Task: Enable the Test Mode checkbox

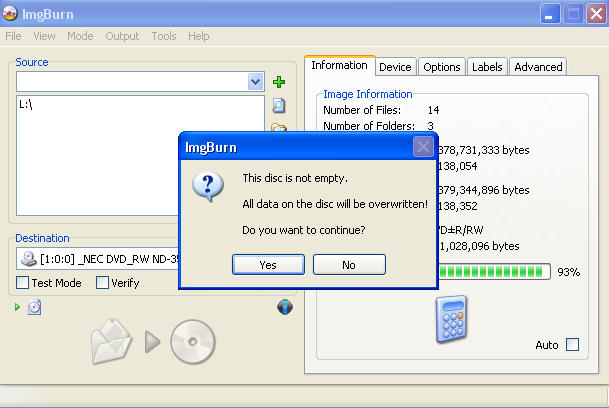Action: tap(23, 282)
